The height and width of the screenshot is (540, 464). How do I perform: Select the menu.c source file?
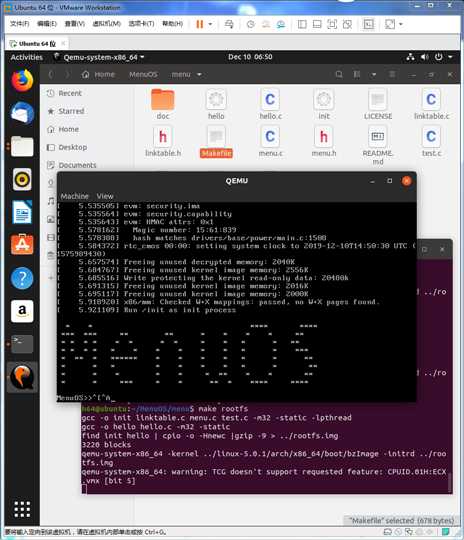[x=270, y=142]
